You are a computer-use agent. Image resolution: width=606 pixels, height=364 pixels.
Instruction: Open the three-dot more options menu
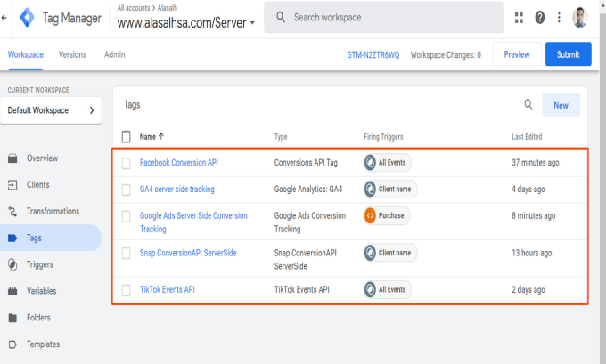[559, 18]
